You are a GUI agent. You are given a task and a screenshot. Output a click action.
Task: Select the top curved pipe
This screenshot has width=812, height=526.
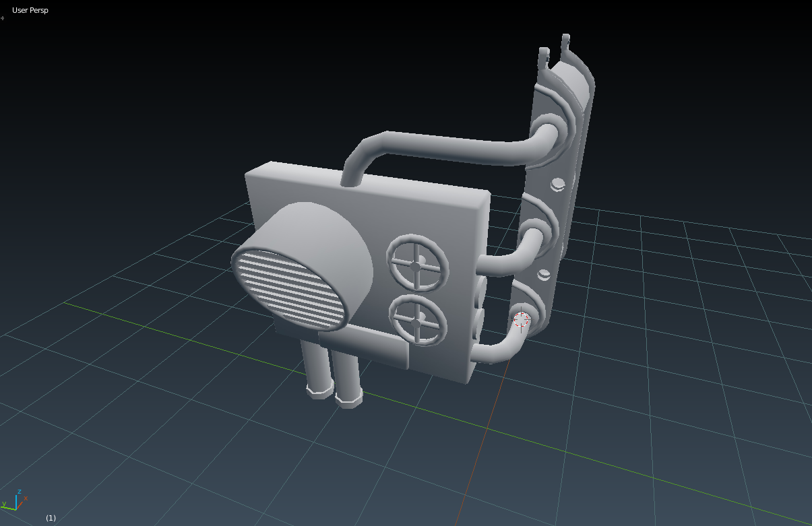point(450,150)
